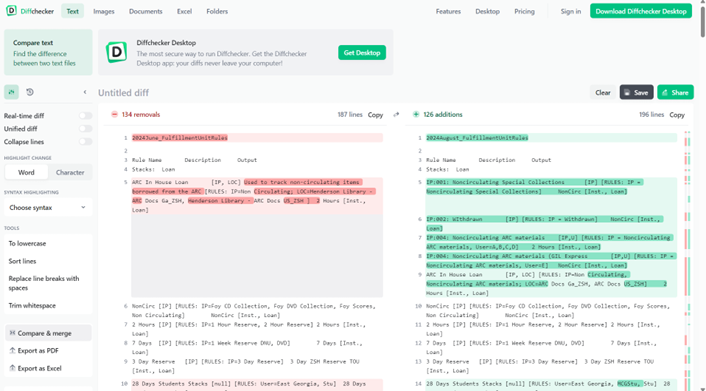
Task: Copy the right side text
Action: [677, 115]
